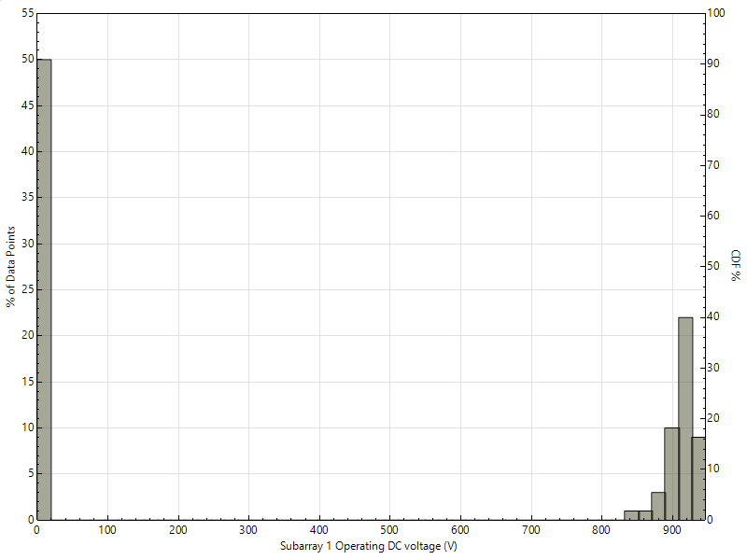Click the 55 label on left y-axis

point(26,14)
